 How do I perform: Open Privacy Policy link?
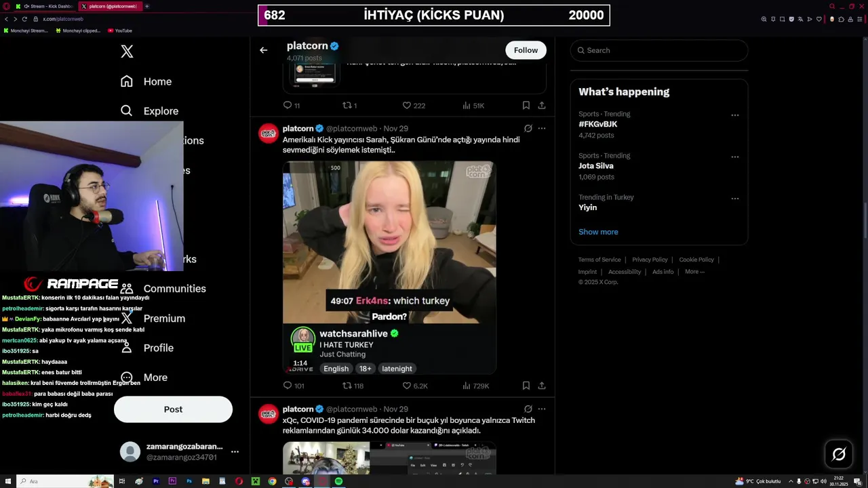(x=650, y=260)
